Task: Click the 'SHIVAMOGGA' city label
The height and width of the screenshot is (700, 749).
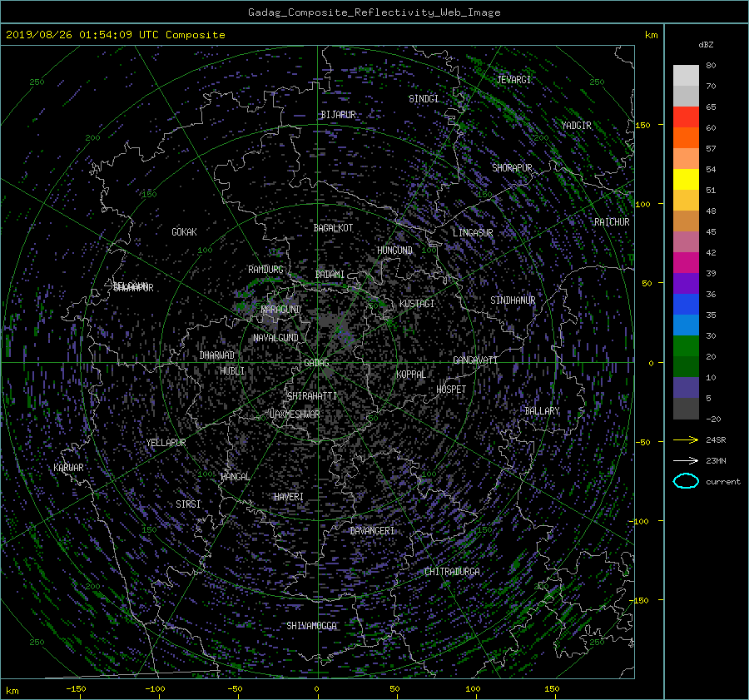Action: 311,626
